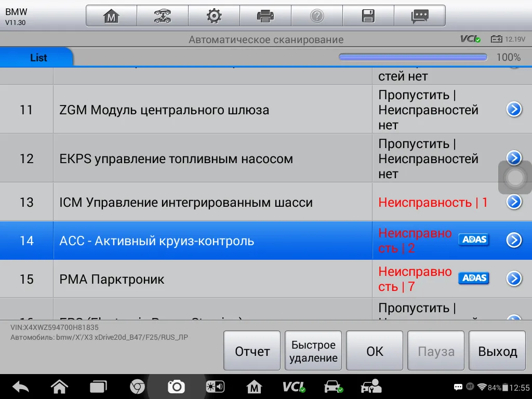
Task: Open notification message icon in status bar
Action: [x=458, y=387]
